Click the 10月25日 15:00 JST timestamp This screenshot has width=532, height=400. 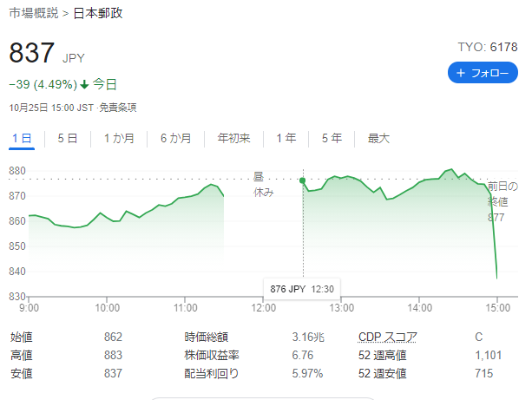pos(51,108)
